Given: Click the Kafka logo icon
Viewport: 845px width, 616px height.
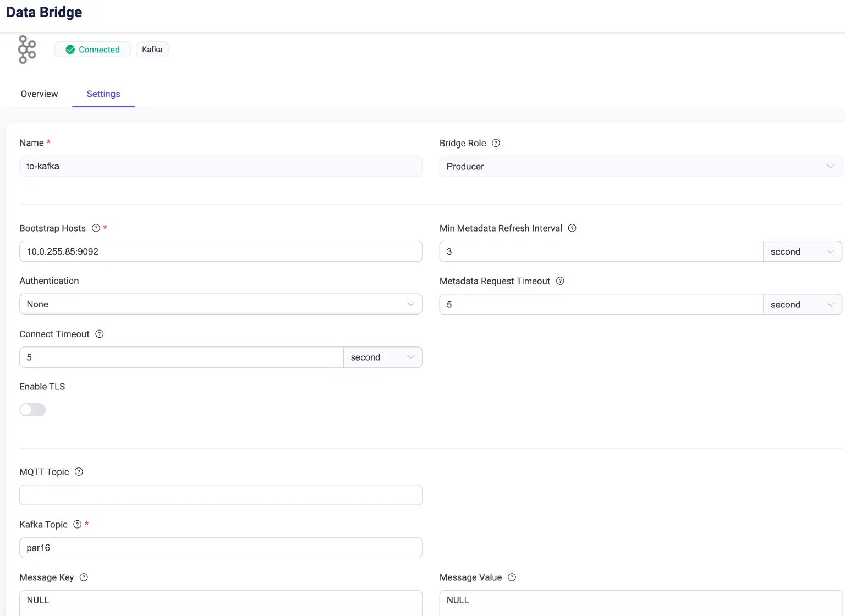Looking at the screenshot, I should (x=27, y=50).
